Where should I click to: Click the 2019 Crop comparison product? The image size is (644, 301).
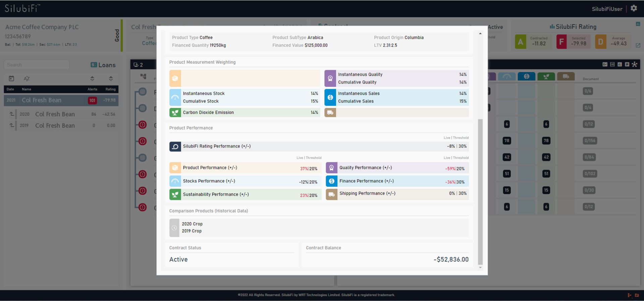point(192,231)
